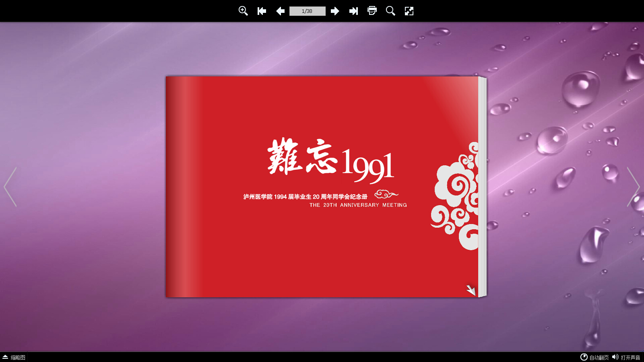The width and height of the screenshot is (644, 362).
Task: Click the page corner curl arrow
Action: [x=471, y=290]
